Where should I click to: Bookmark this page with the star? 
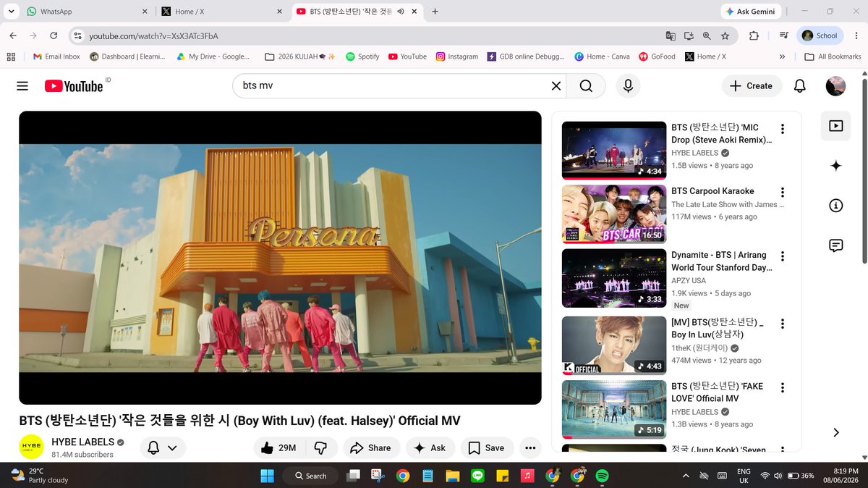[x=725, y=35]
